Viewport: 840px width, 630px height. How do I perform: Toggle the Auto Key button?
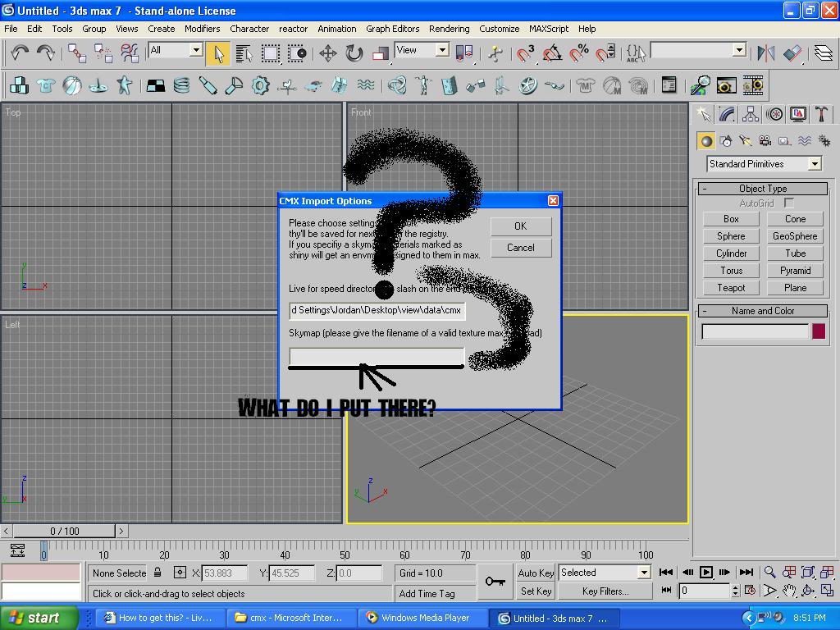pyautogui.click(x=536, y=573)
